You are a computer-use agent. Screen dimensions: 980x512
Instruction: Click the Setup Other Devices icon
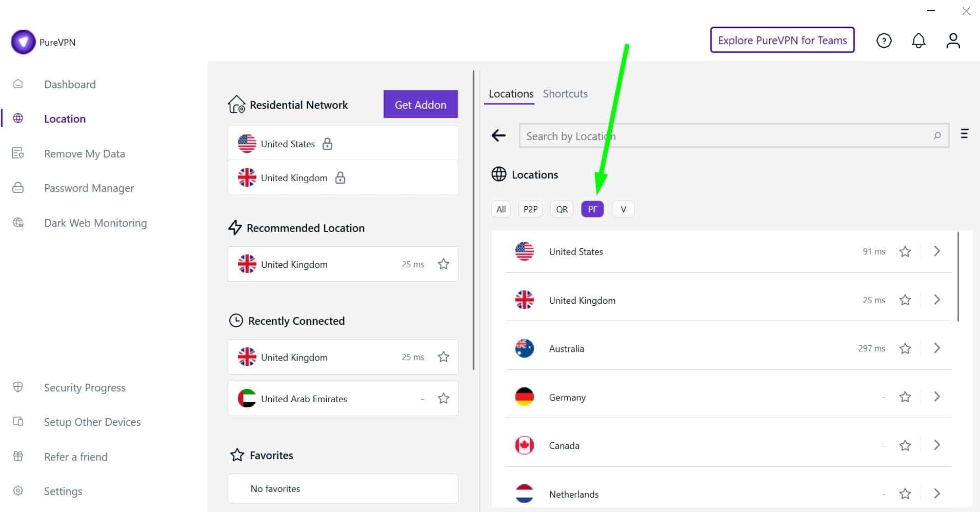pos(18,421)
